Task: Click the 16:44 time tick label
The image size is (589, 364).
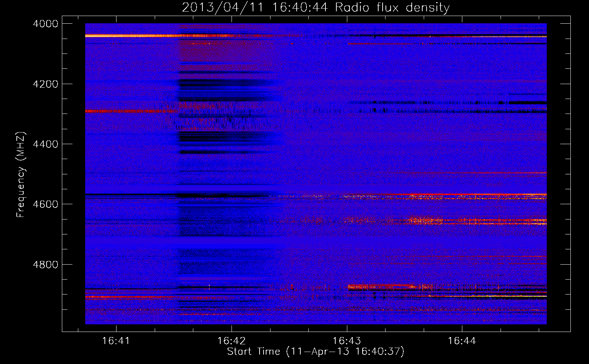Action: coord(462,341)
